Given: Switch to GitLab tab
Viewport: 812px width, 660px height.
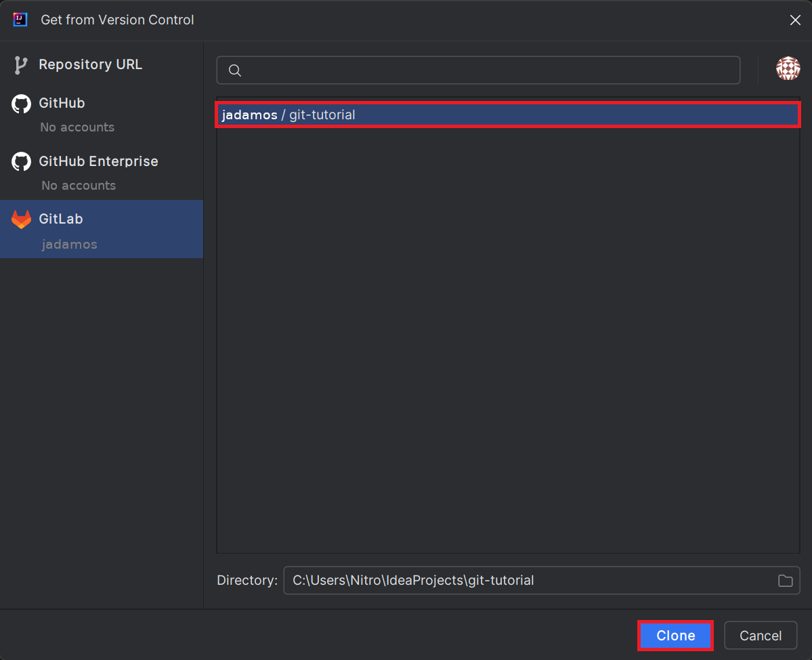Looking at the screenshot, I should 102,229.
